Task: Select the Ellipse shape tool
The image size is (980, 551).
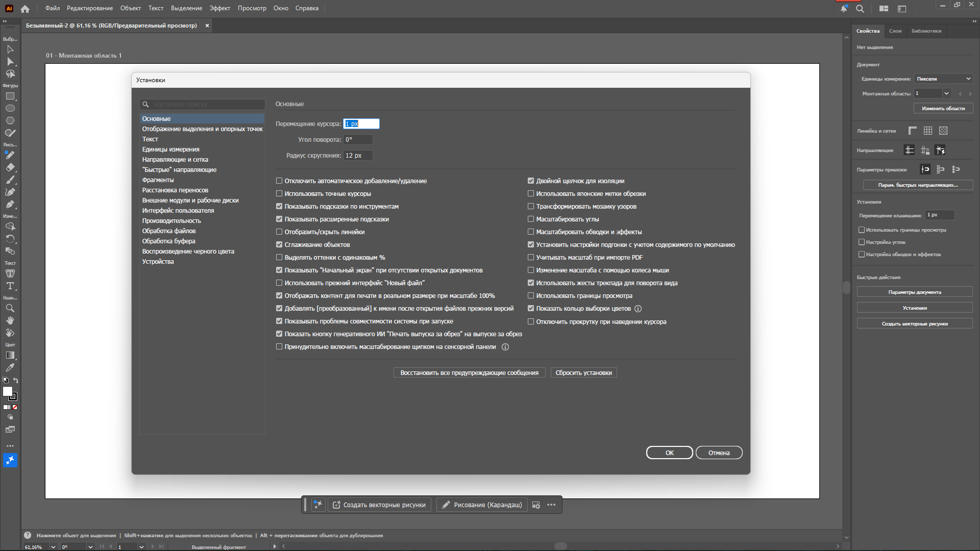Action: 10,109
